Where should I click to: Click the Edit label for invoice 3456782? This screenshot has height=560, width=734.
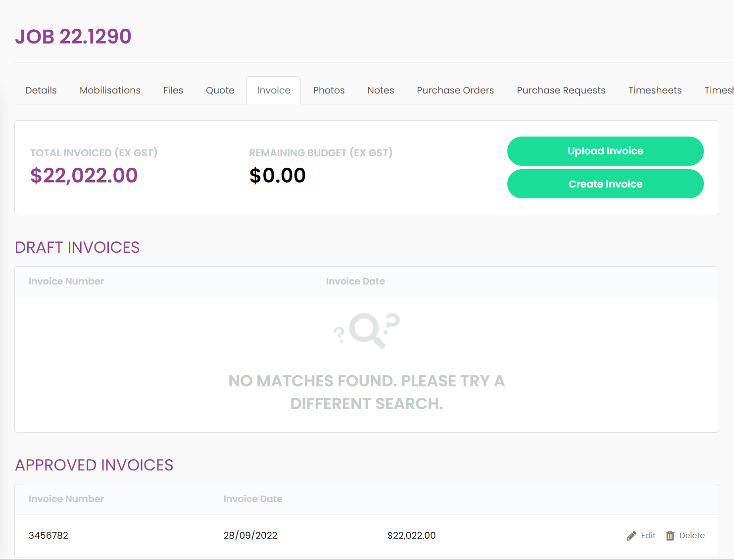point(648,536)
